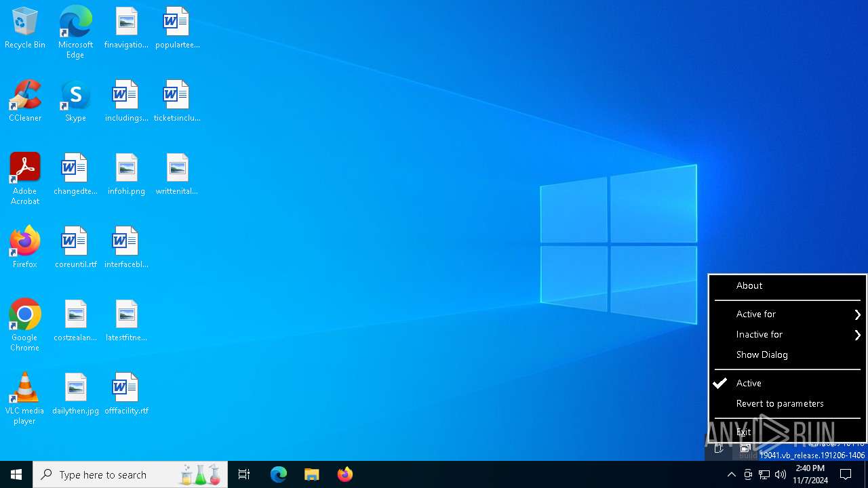Image resolution: width=868 pixels, height=488 pixels.
Task: Launch the Google Chrome desktop shortcut
Action: [25, 325]
